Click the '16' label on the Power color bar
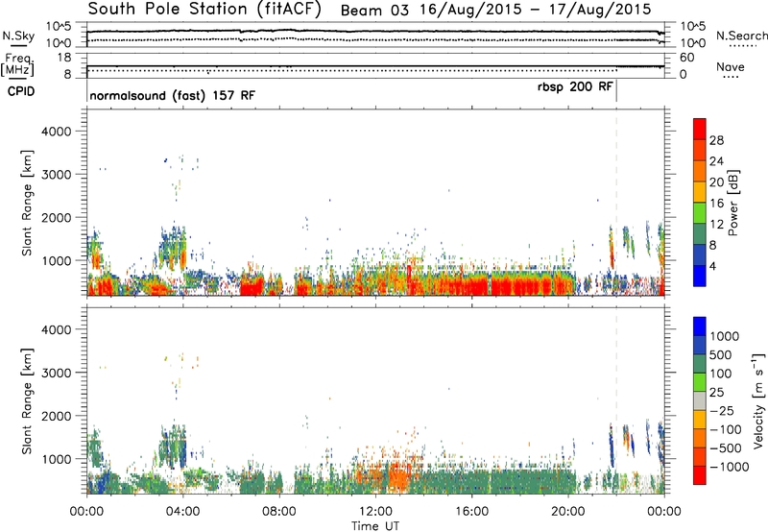Screen dimensions: 768x532 [x=716, y=203]
